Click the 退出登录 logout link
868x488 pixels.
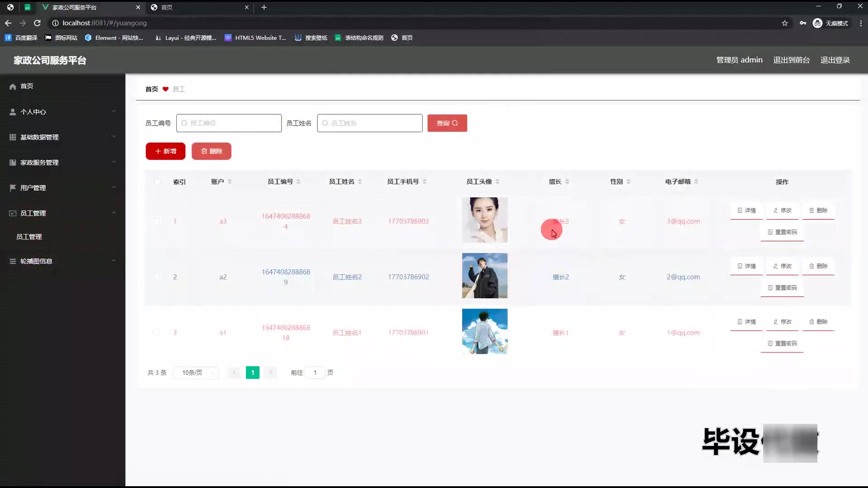pos(835,60)
